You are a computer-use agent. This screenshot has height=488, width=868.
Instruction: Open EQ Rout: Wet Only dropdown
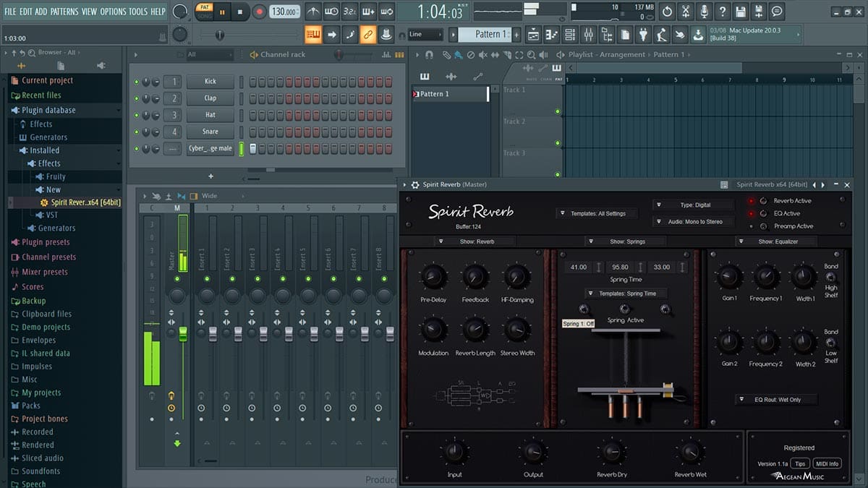776,399
